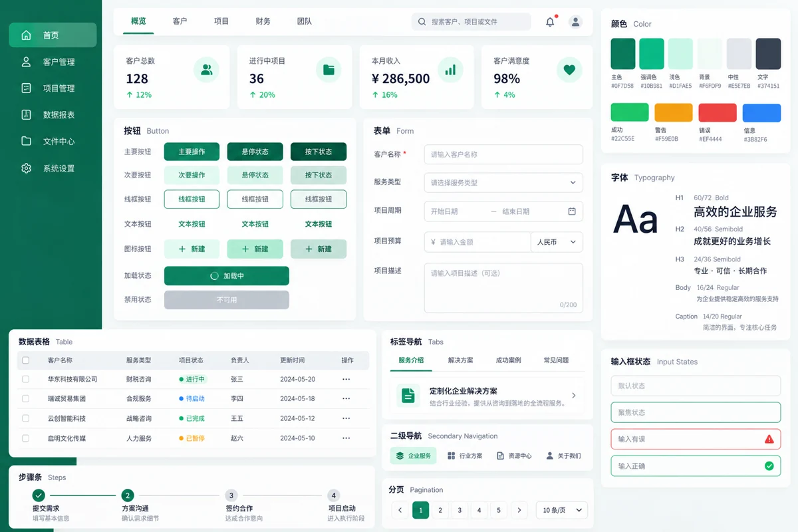
Task: Check the 瑞诚贸易集团 row checkbox
Action: [26, 398]
